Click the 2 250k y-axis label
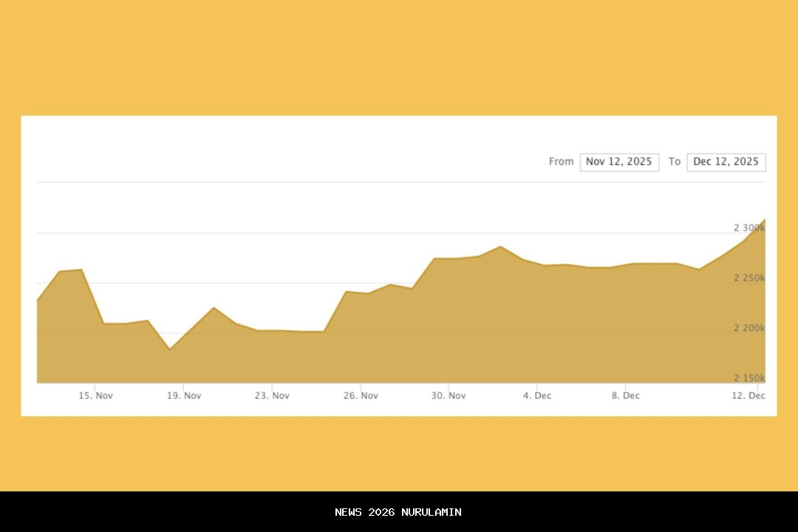Screen dimensions: 798x532 pos(748,278)
